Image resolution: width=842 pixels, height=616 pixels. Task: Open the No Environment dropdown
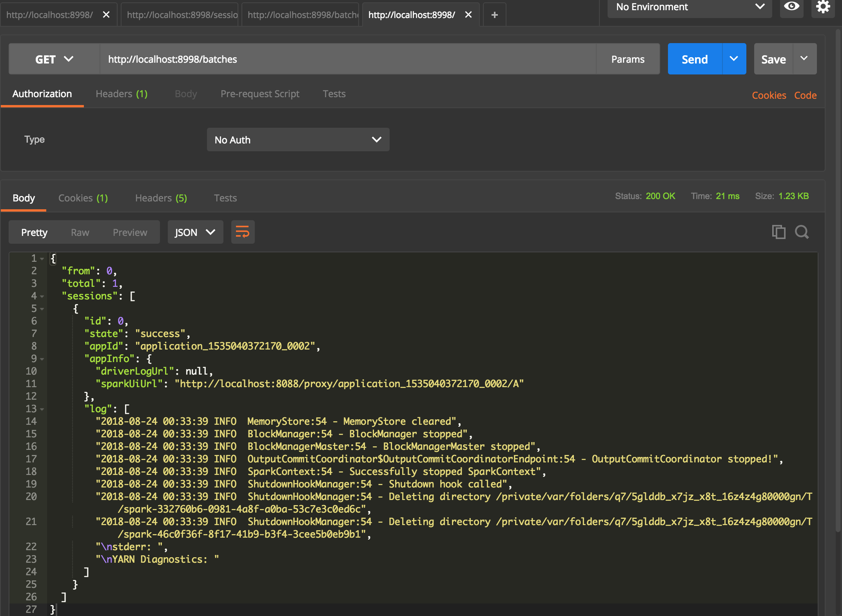690,7
